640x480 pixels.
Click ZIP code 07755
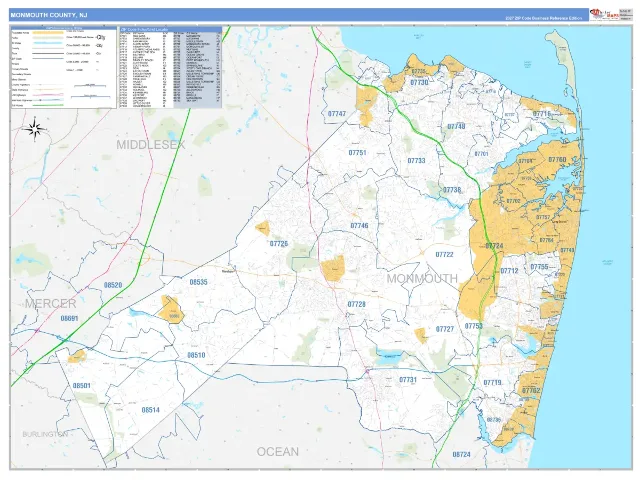(x=539, y=267)
